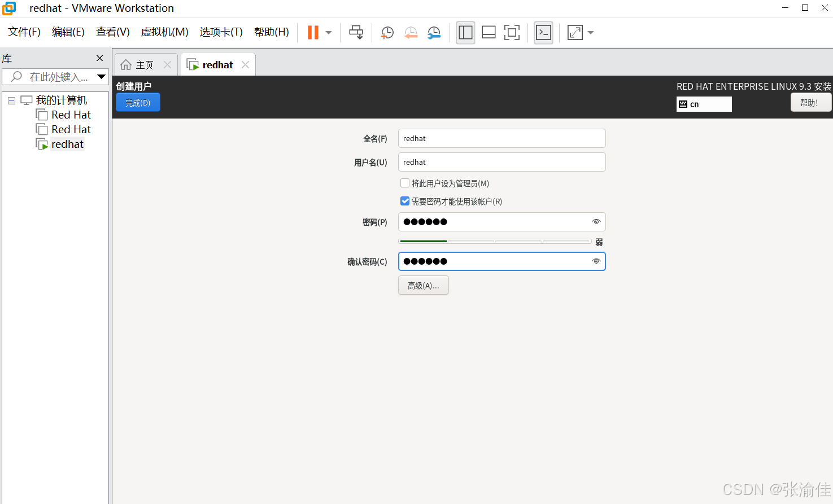
Task: Open the 查看(V) menu
Action: [x=113, y=32]
